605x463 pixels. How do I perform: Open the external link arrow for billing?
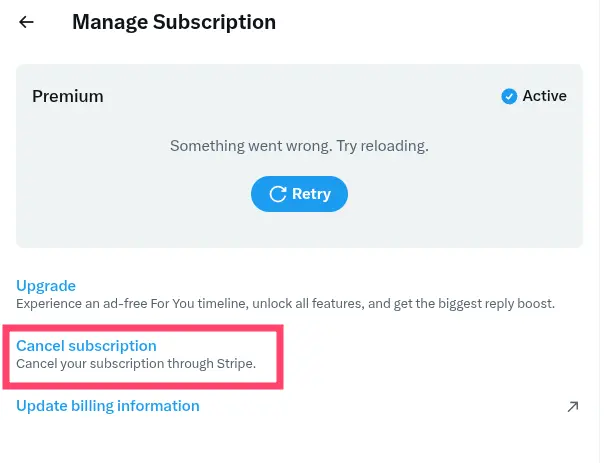pyautogui.click(x=572, y=406)
